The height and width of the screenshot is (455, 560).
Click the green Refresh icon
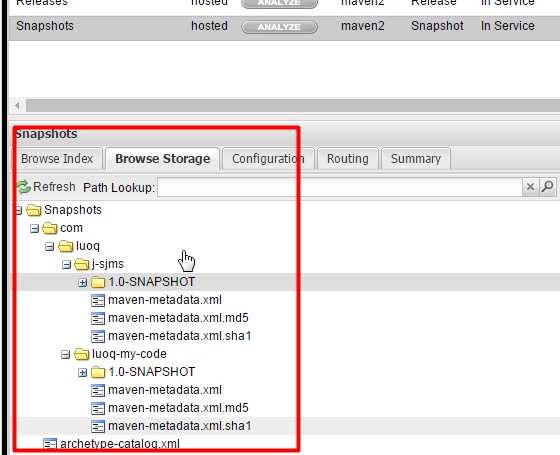point(24,187)
